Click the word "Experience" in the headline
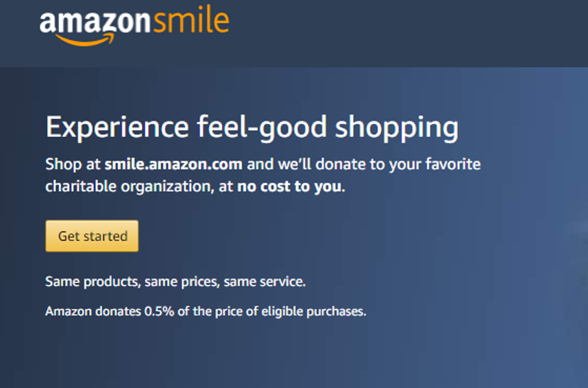 [x=117, y=128]
